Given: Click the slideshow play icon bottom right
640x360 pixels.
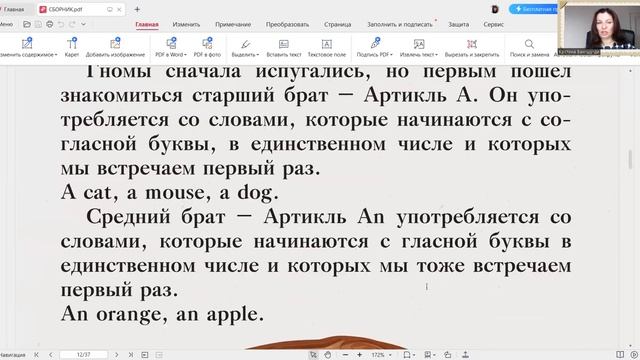Looking at the screenshot, I should coord(634,354).
